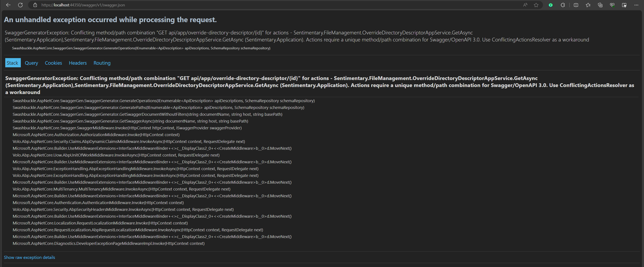The width and height of the screenshot is (644, 267).
Task: Select the Stack tab
Action: click(12, 63)
